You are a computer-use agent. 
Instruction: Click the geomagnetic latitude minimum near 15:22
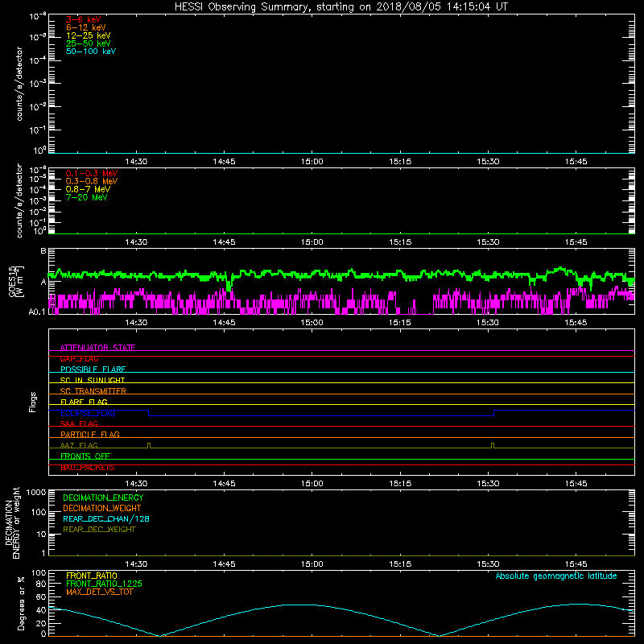click(x=440, y=635)
